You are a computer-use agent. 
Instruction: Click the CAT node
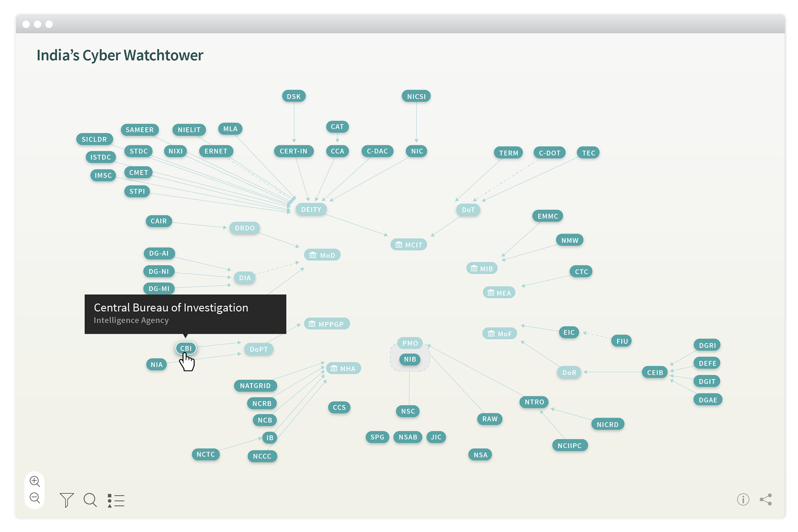click(x=337, y=127)
